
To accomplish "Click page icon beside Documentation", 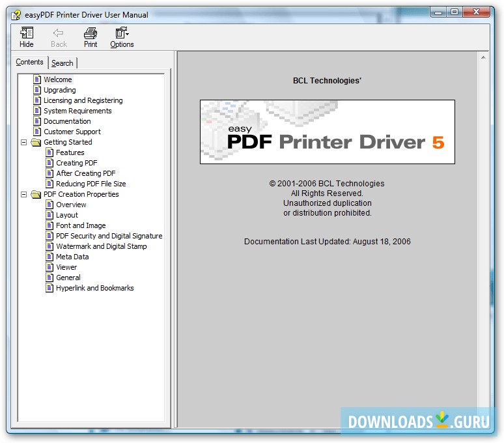I will [x=37, y=121].
